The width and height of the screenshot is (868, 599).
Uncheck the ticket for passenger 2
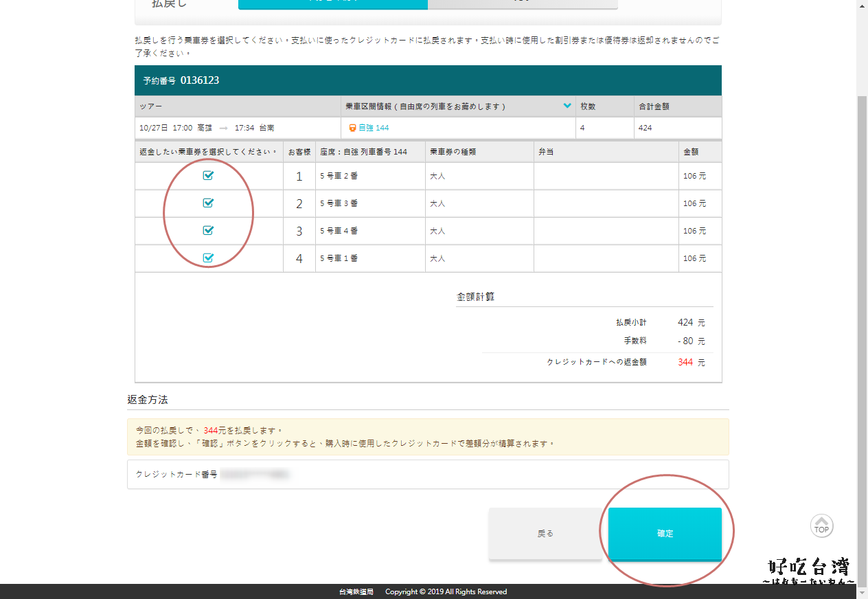point(208,203)
